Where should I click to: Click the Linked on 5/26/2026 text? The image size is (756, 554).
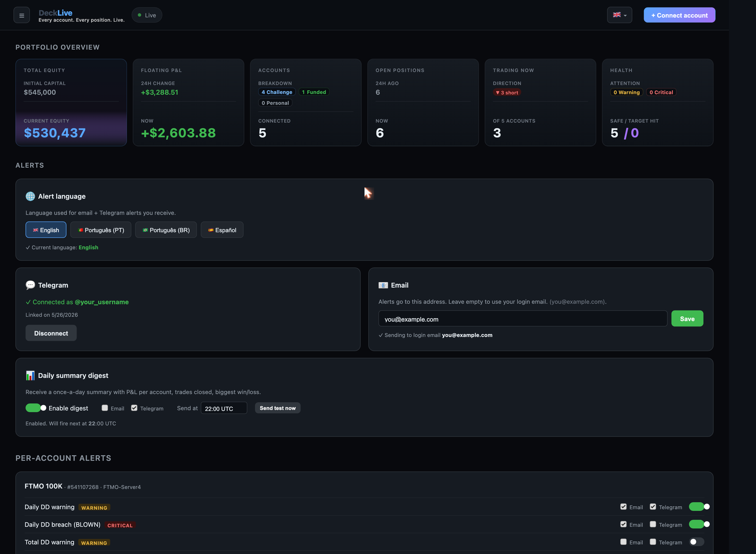[x=52, y=315]
